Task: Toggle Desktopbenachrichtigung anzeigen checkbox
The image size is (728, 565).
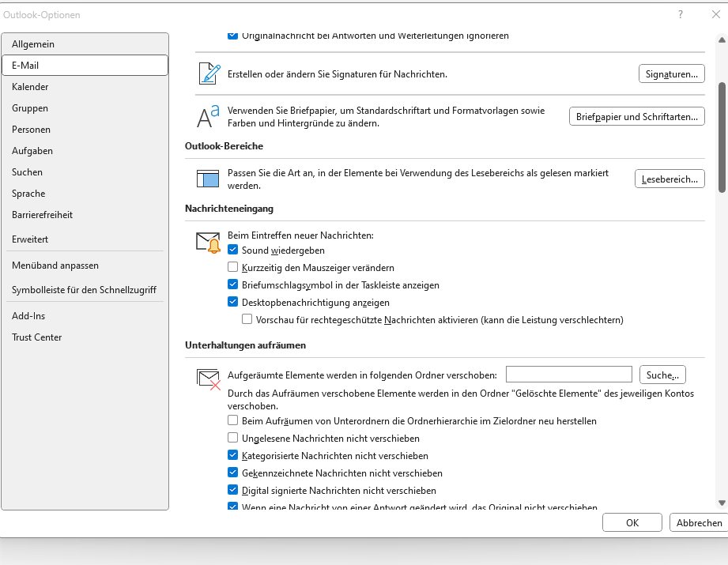Action: tap(232, 302)
